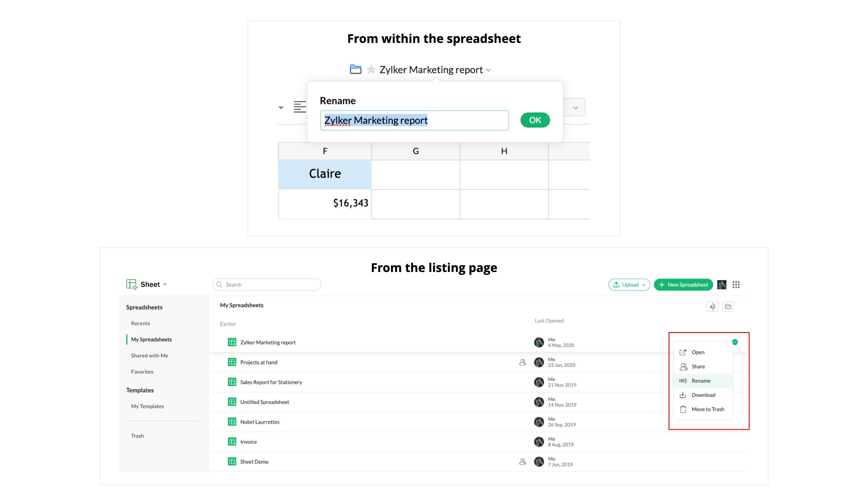Screen dimensions: 868x488
Task: Click OK in the Rename popup
Action: tap(535, 120)
